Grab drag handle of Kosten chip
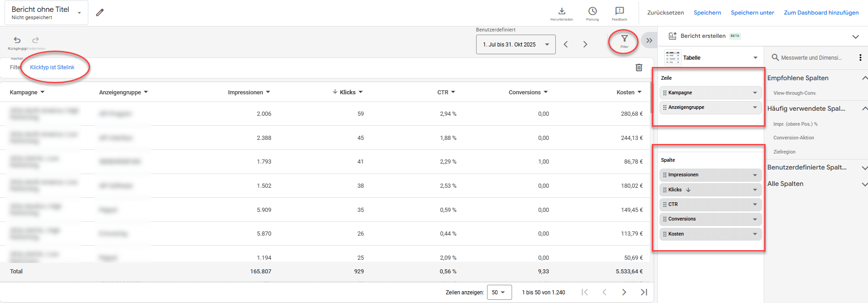The image size is (868, 303). 665,234
